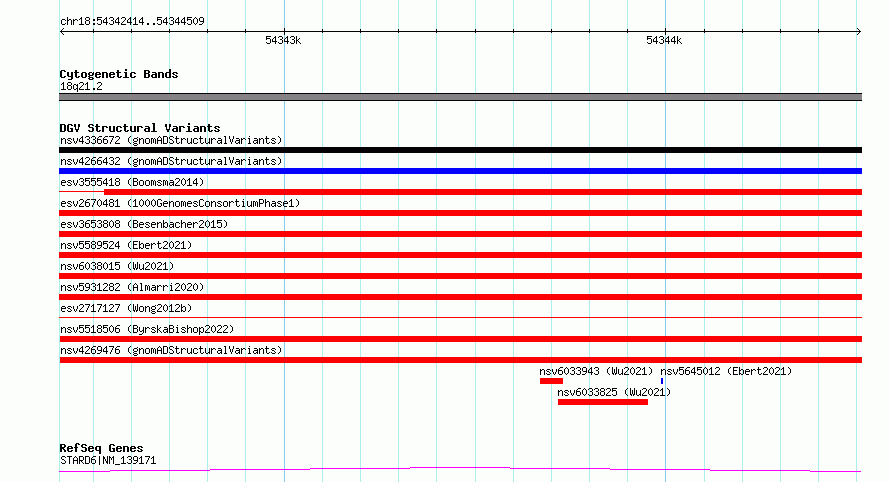Click the red nsv5518506 variant bar

tap(460, 339)
